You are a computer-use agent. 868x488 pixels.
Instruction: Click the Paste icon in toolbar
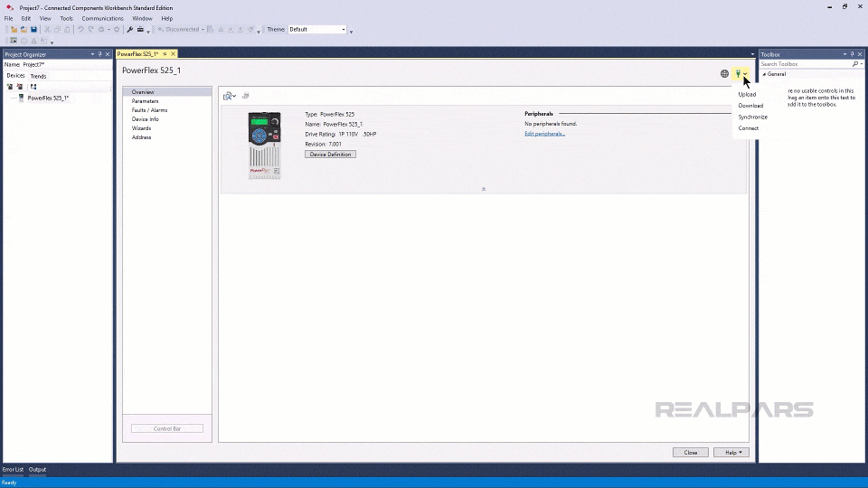click(67, 29)
